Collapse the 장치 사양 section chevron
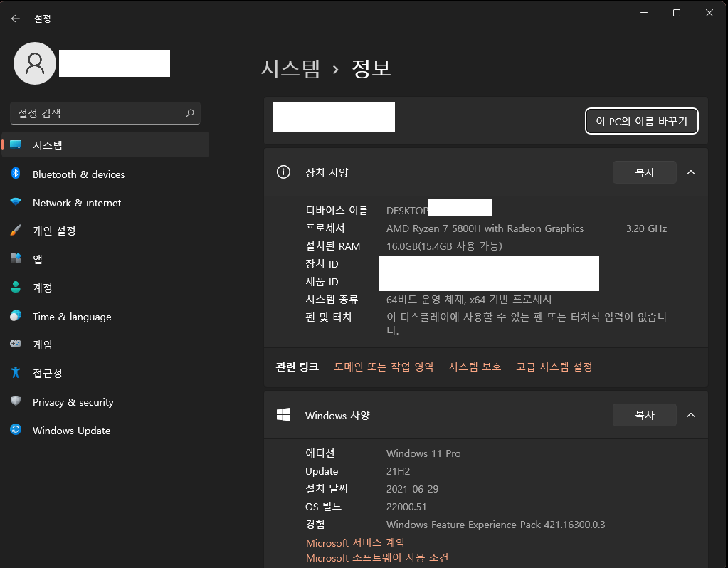This screenshot has width=728, height=568. coord(691,172)
